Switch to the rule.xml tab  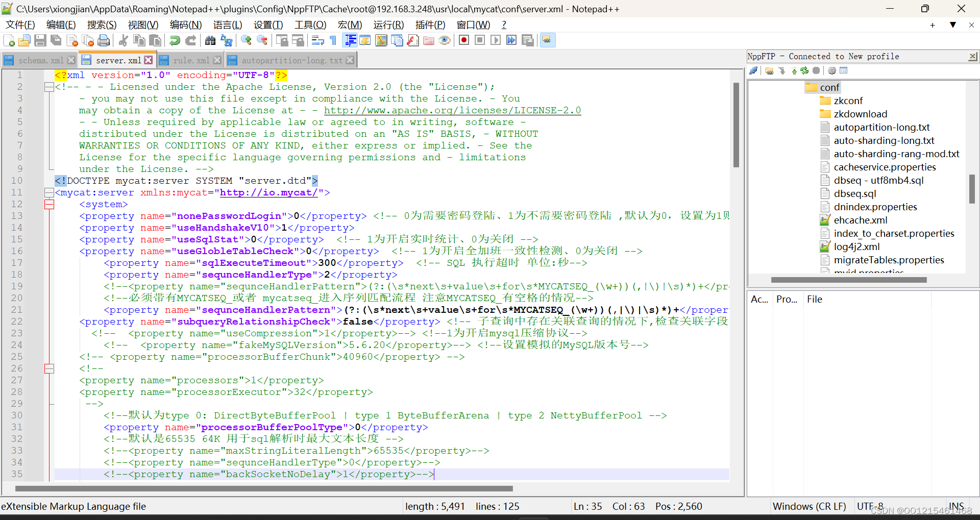(x=191, y=60)
